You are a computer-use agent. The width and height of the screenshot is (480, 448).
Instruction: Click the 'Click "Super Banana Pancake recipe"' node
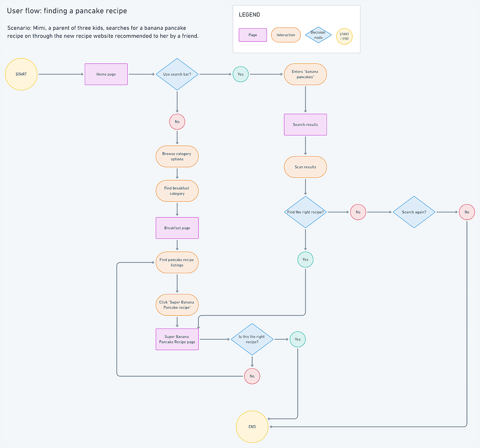pyautogui.click(x=177, y=305)
